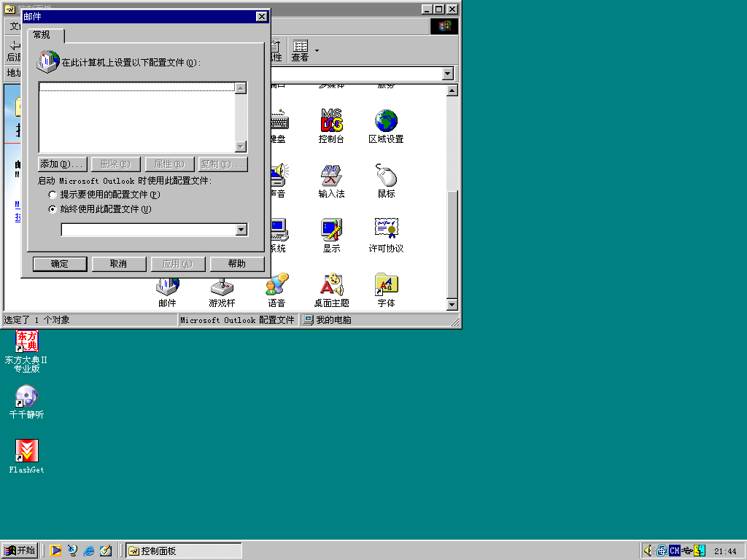
Task: Open the 查看 view dropdown arrow
Action: [317, 50]
